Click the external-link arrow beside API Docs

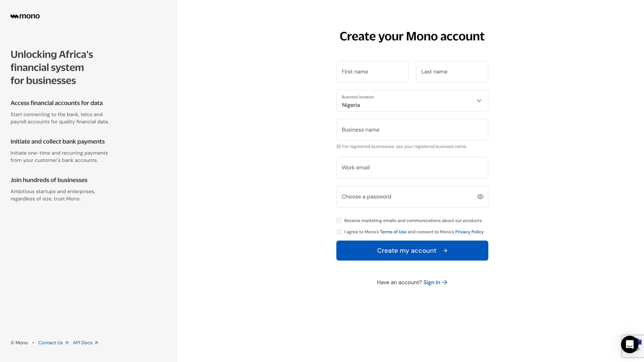point(96,343)
